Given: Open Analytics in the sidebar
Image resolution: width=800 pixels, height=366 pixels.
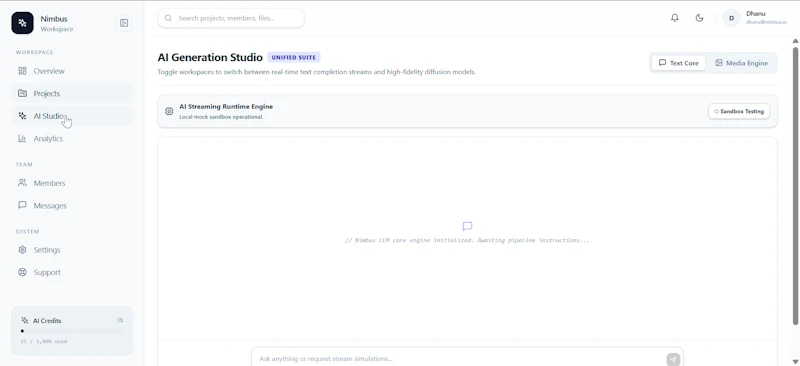Looking at the screenshot, I should [x=71, y=138].
